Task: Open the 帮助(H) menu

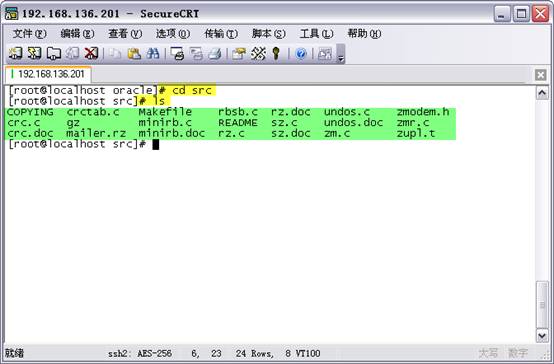Action: (x=364, y=34)
